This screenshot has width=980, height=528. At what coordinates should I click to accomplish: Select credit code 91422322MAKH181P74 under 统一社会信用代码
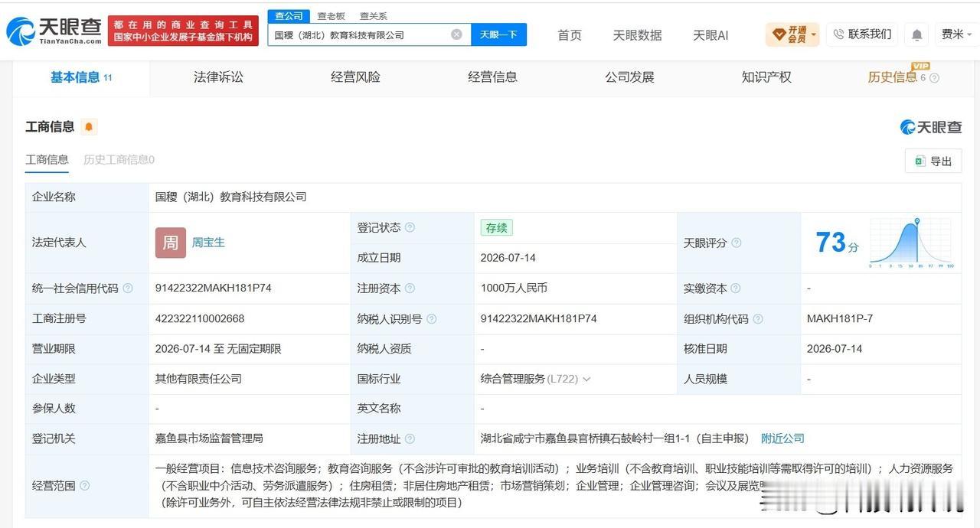point(213,288)
